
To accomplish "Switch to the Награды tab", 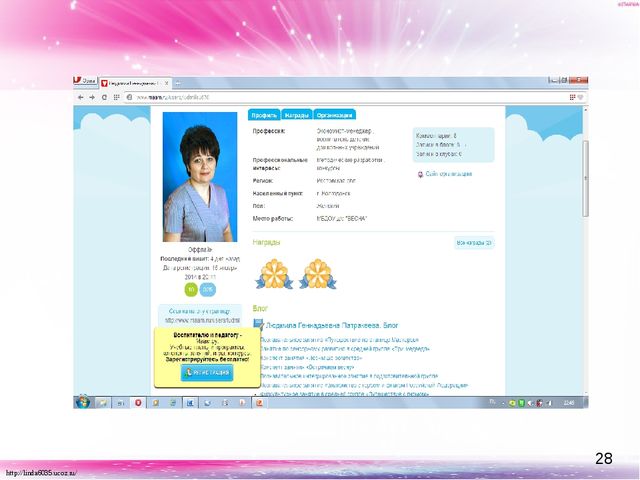I will click(297, 115).
